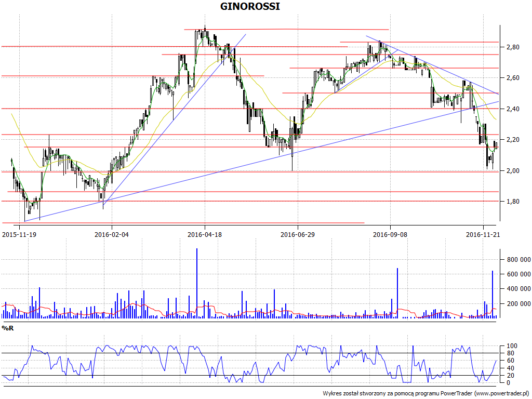Click the 2,40 price axis label
Viewport: 532px width, 399px height.
pyautogui.click(x=513, y=109)
